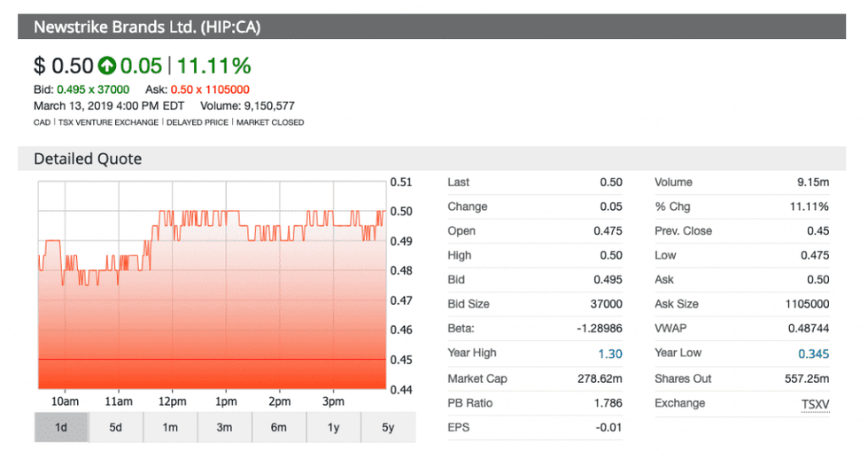Click the green Bid 0.495 x 37000 text
Viewport: 868px width, 459px height.
pos(93,89)
